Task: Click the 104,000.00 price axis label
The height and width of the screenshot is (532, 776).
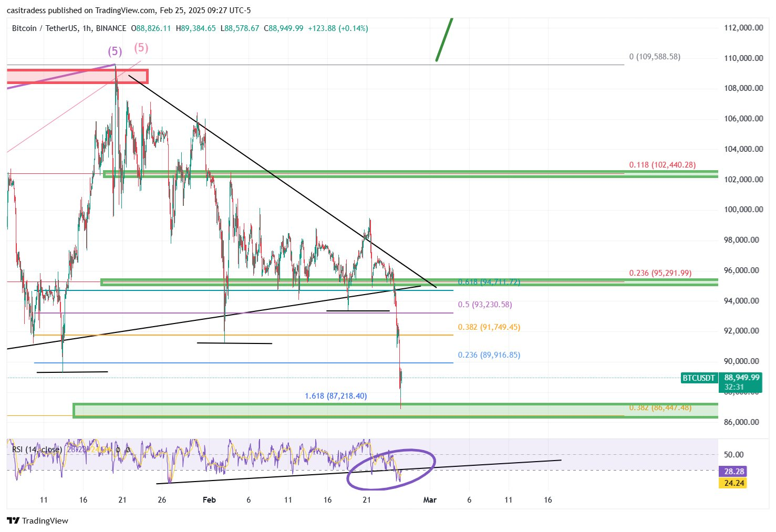Action: click(x=743, y=149)
